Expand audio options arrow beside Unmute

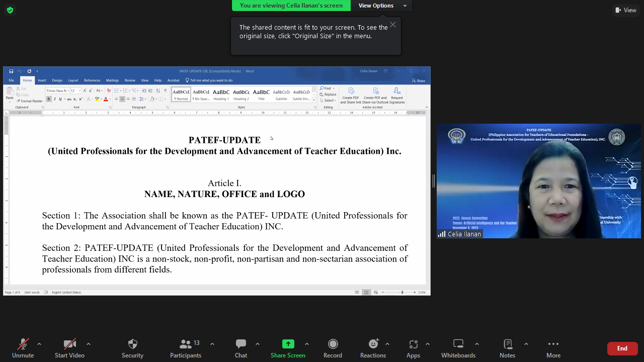tap(39, 344)
